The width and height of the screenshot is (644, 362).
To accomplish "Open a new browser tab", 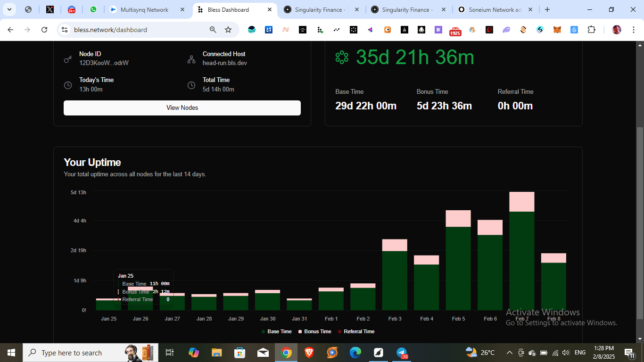I will 547,9.
